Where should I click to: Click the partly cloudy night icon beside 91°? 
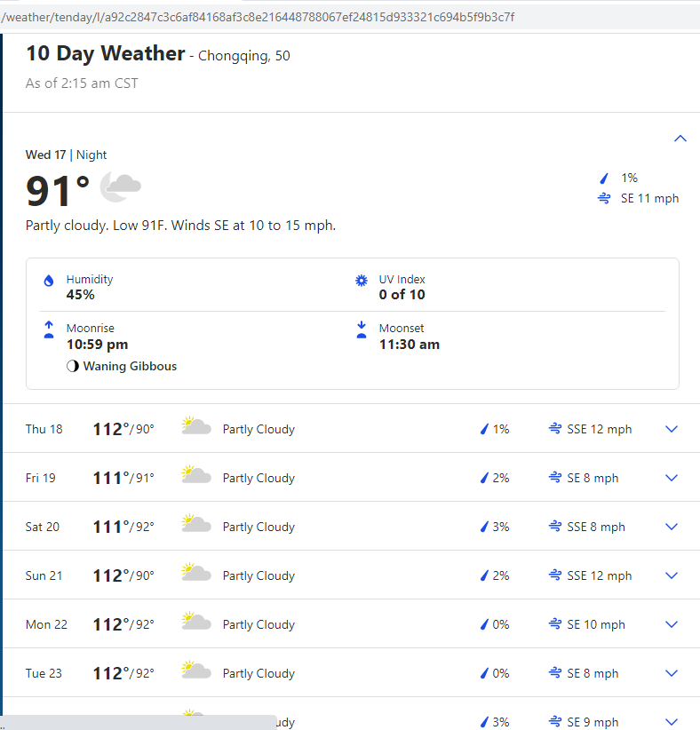click(120, 186)
